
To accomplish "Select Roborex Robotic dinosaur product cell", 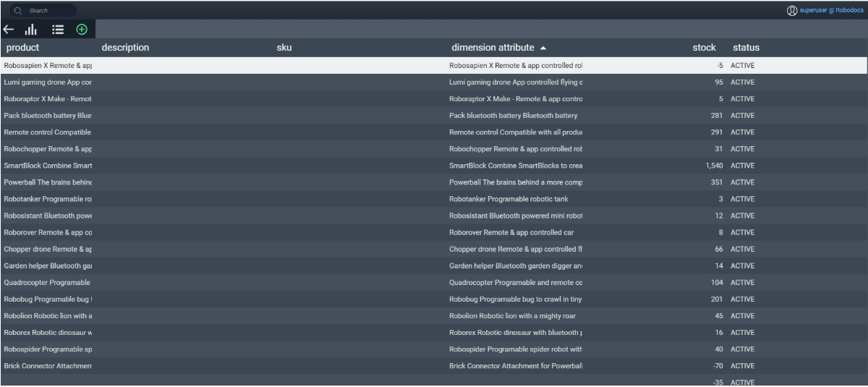I will coord(48,333).
